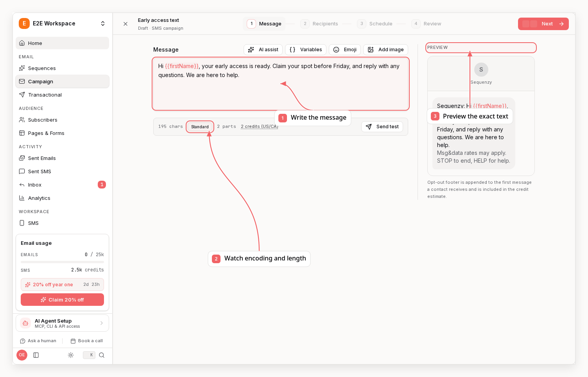Click the Inbox arrow icon
This screenshot has height=377, width=588.
22,185
